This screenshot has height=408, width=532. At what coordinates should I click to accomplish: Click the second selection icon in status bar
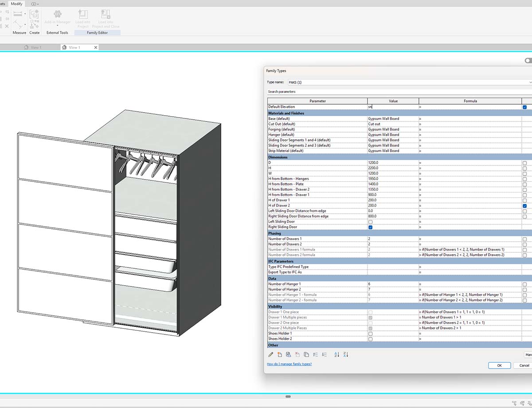[x=523, y=403]
